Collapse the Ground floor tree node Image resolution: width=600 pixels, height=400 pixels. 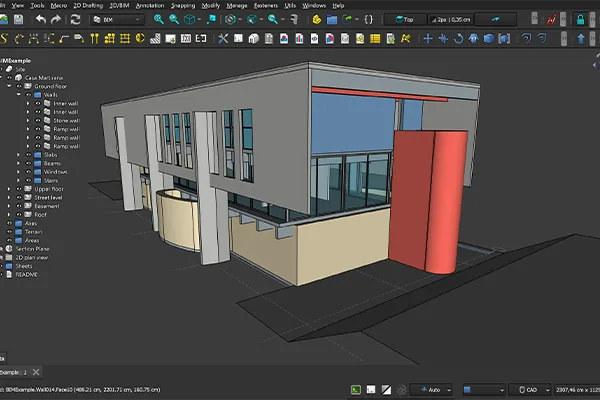tap(9, 86)
